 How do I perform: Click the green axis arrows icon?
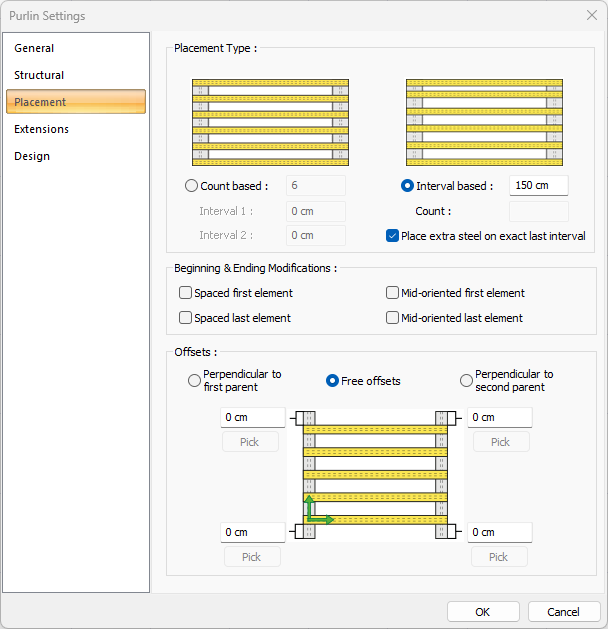tap(318, 510)
